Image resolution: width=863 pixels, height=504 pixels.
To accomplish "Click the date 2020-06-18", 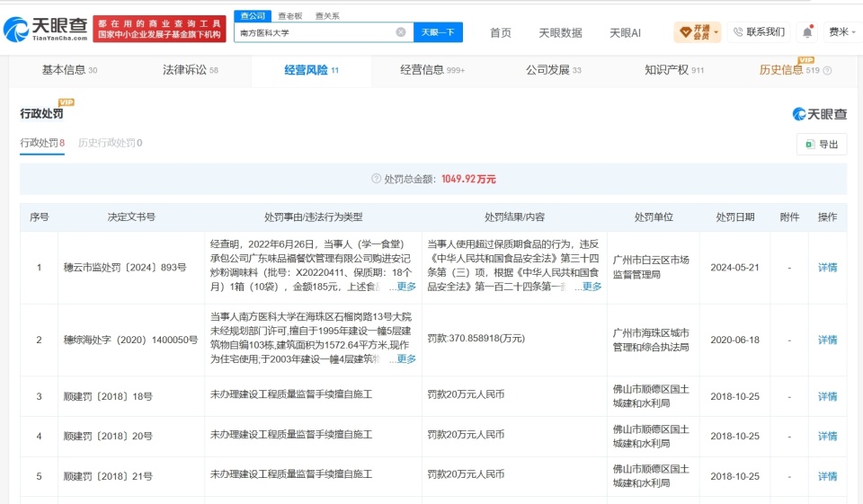I will 734,340.
